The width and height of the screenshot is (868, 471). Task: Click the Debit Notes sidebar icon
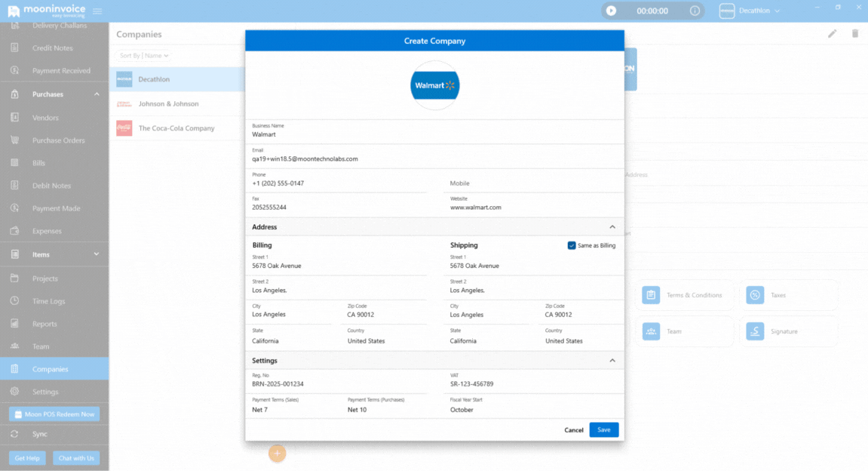pos(14,186)
